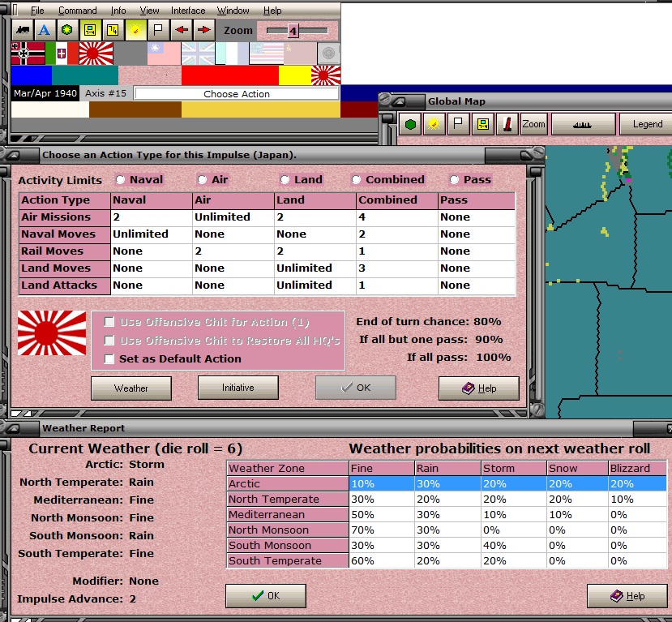Click the blue letter A toolbar icon
Image resolution: width=672 pixels, height=622 pixels.
coord(44,30)
